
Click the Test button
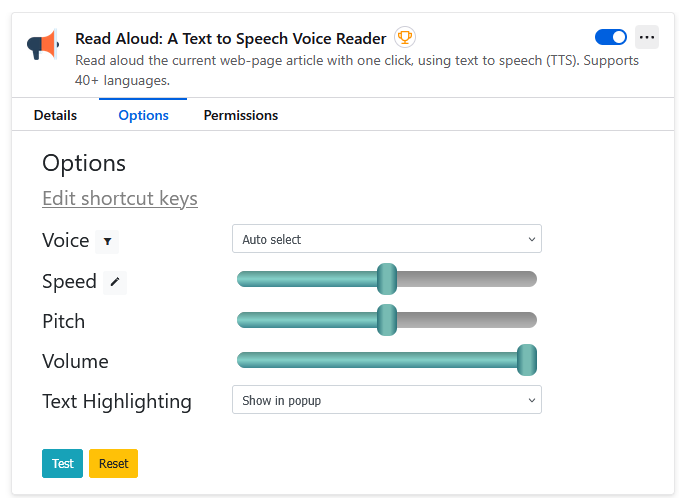pyautogui.click(x=62, y=463)
